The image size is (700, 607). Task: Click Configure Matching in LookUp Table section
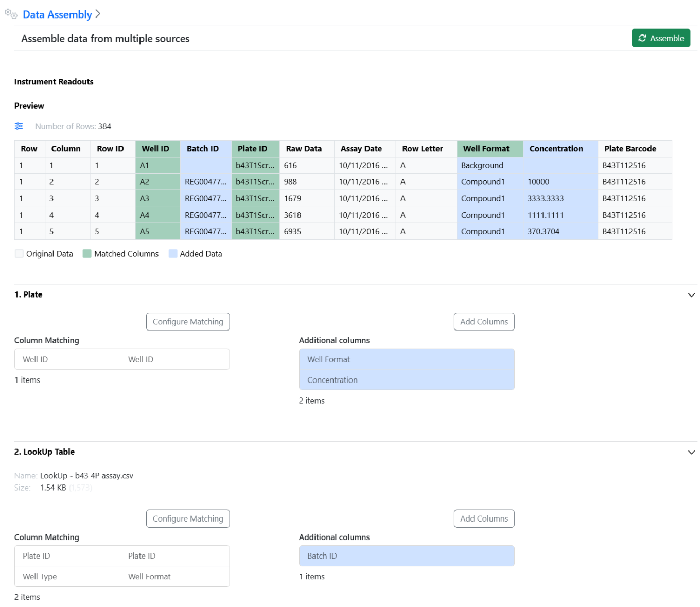(188, 518)
